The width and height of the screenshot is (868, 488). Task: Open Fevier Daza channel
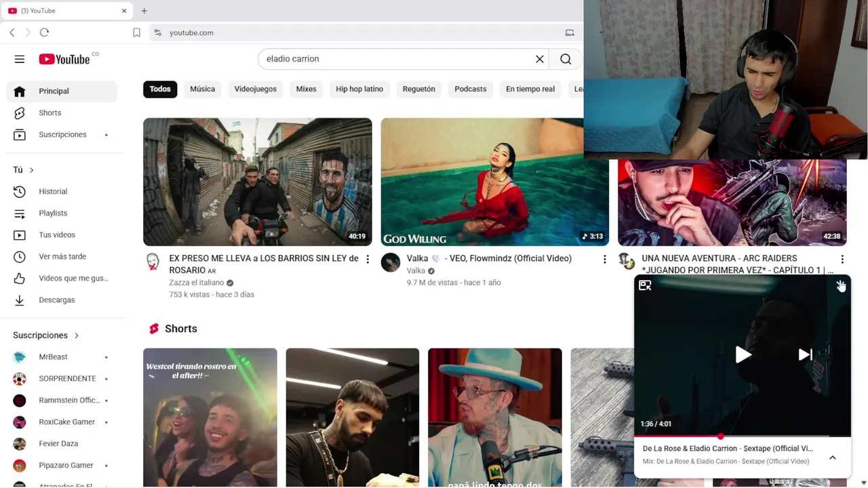coord(62,443)
